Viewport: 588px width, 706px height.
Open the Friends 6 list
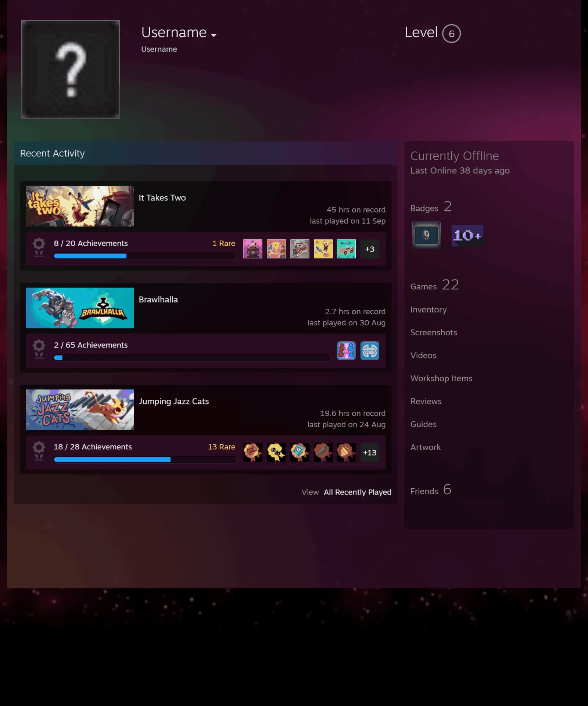pyautogui.click(x=430, y=490)
